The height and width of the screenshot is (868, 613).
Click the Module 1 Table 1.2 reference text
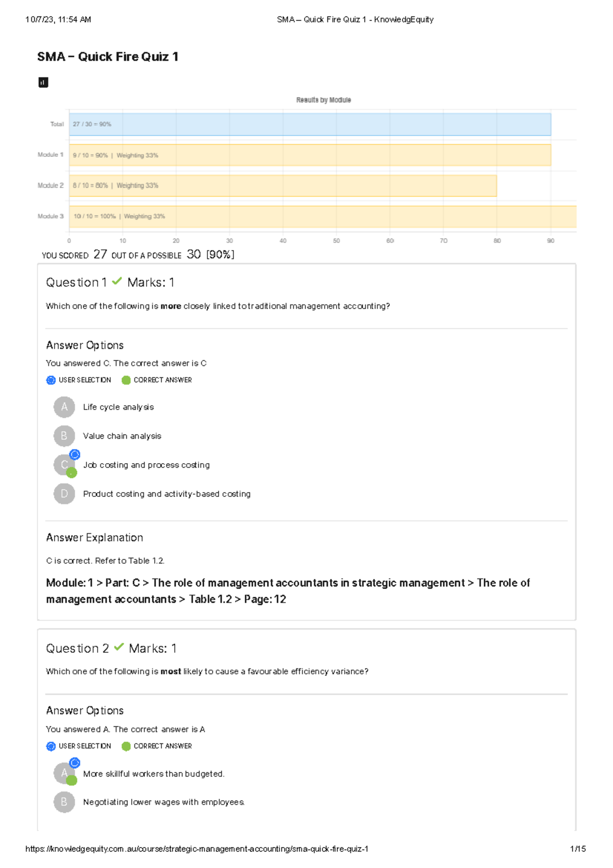pos(288,591)
